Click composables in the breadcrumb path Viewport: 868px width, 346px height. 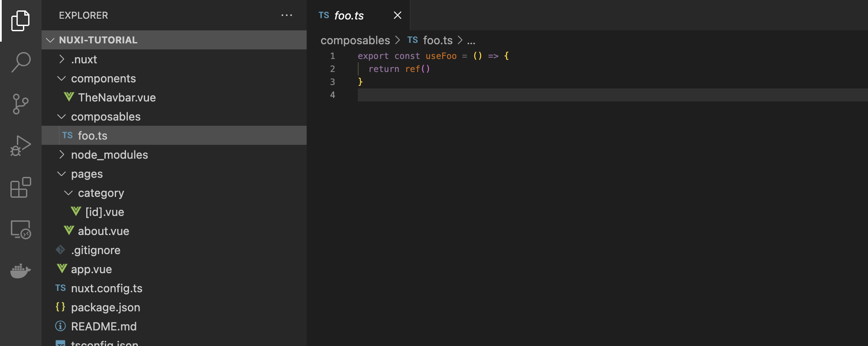pyautogui.click(x=355, y=40)
